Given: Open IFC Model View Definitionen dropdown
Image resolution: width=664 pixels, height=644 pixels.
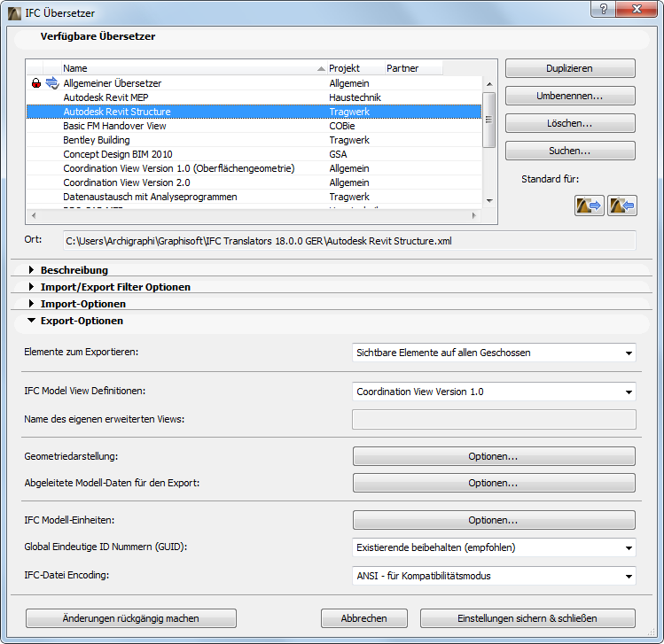Looking at the screenshot, I should pos(494,392).
